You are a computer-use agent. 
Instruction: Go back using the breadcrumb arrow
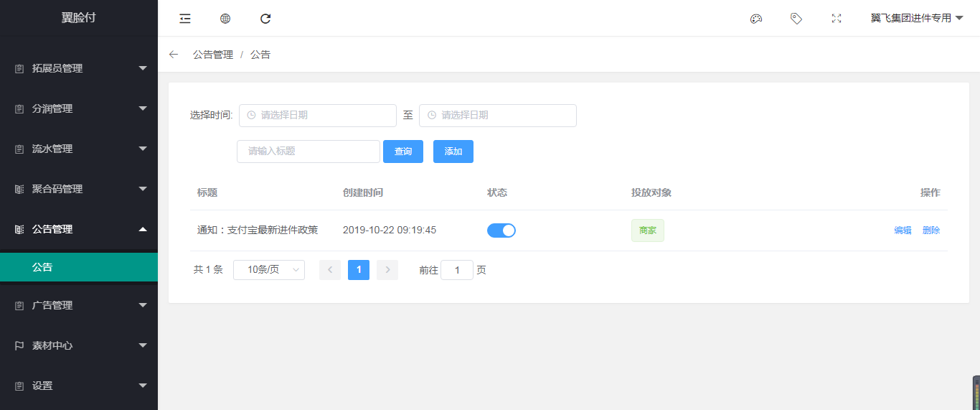tap(174, 55)
